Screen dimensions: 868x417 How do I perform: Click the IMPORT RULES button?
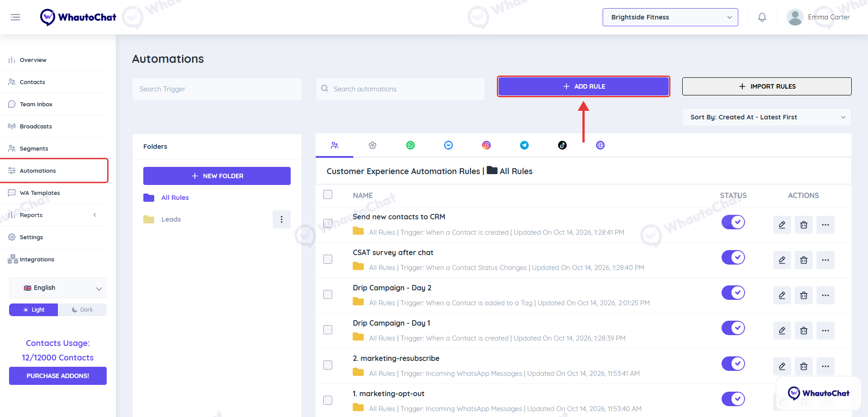tap(767, 86)
